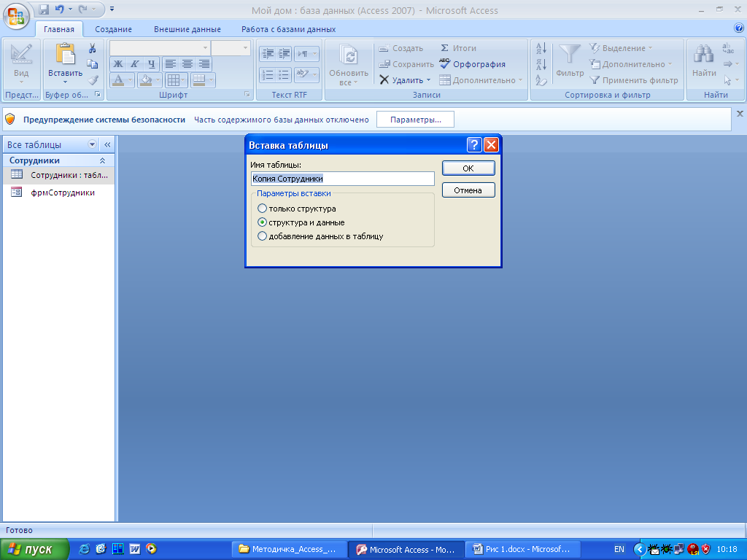Image resolution: width=747 pixels, height=560 pixels.
Task: Click the View (Вид) ruler icon
Action: pos(21,54)
